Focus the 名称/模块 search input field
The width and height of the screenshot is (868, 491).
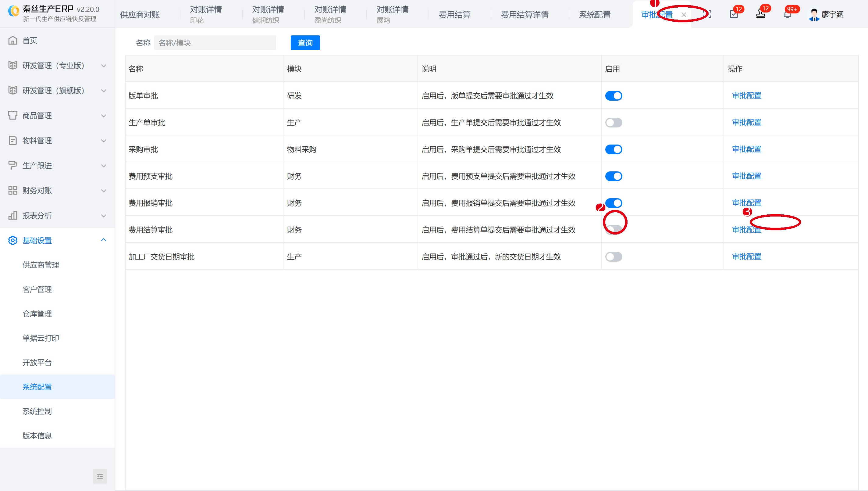[215, 43]
